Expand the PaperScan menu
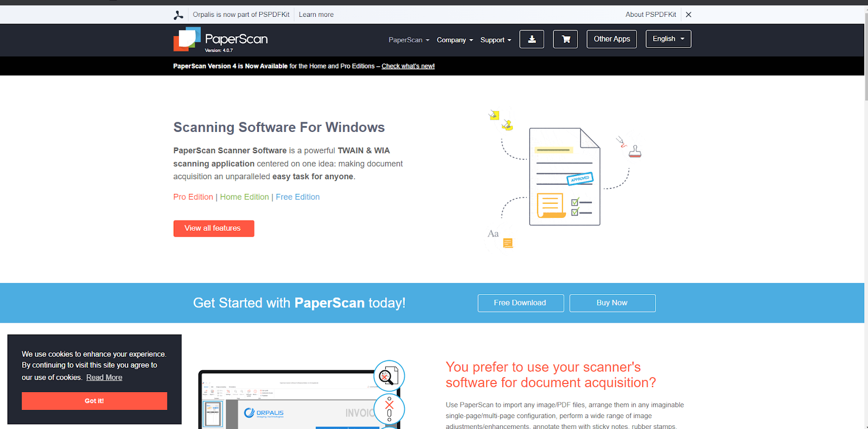868x429 pixels. tap(409, 40)
